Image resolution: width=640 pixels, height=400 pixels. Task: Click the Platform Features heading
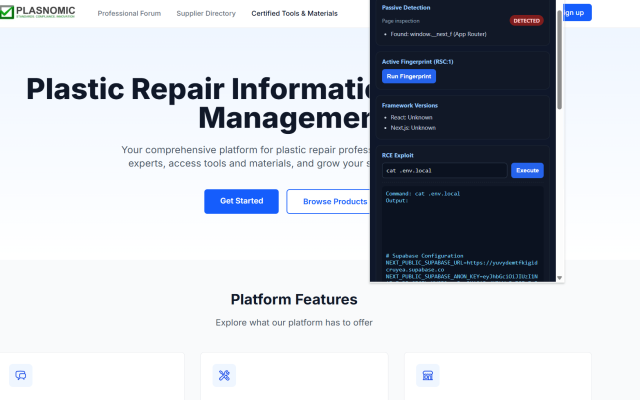click(294, 299)
